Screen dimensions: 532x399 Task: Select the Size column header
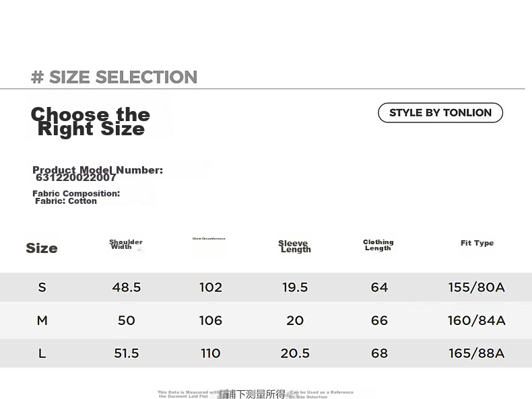pos(42,248)
